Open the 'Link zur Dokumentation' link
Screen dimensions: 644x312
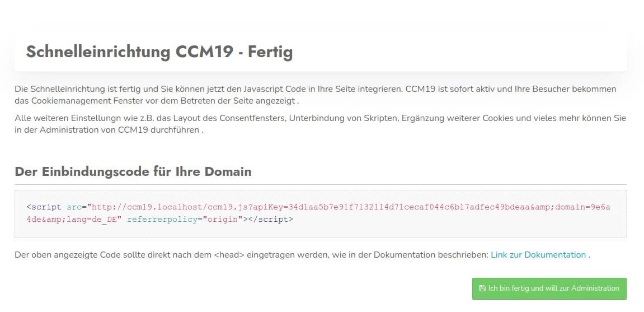(x=538, y=255)
